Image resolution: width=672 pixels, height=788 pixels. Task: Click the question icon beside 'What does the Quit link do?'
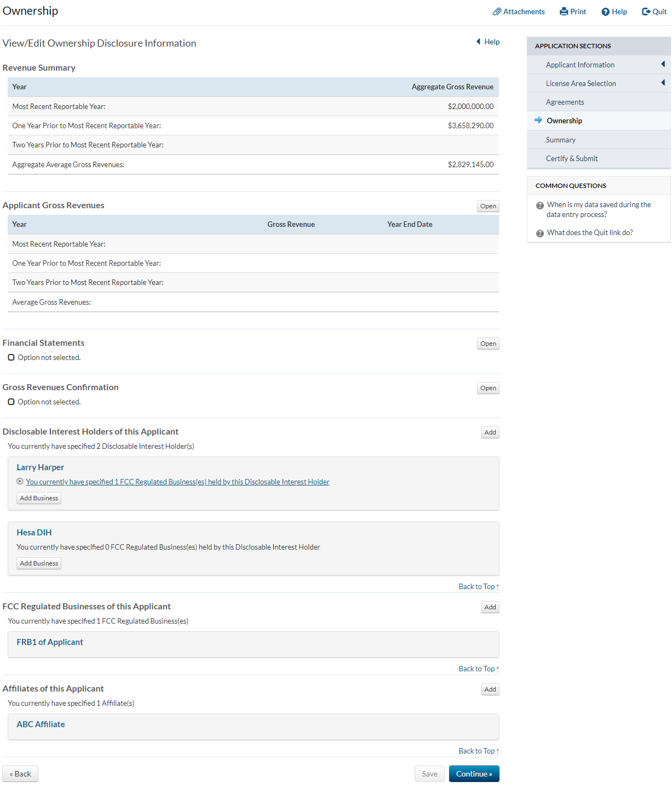540,233
